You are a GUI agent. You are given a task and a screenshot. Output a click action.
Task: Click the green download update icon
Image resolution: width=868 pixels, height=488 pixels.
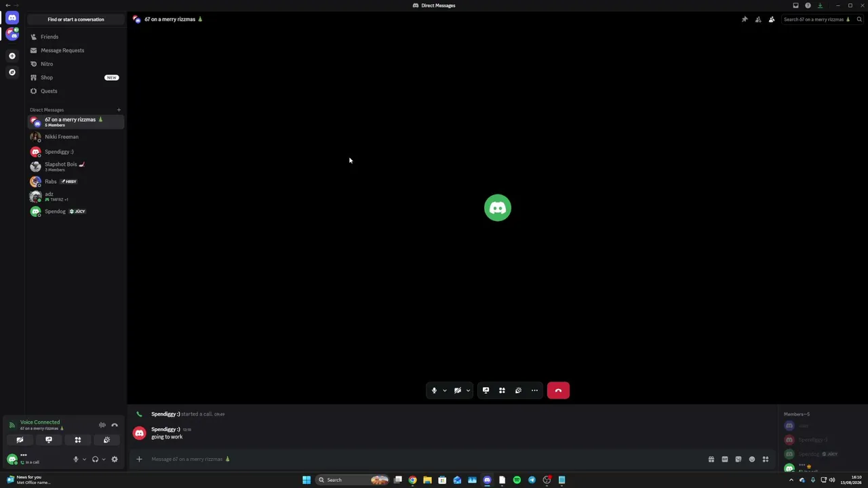(x=820, y=5)
